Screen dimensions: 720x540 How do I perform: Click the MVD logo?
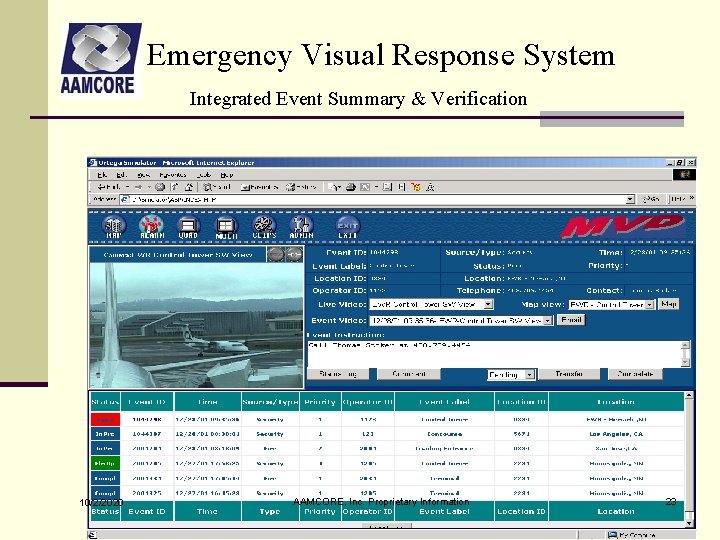[623, 227]
